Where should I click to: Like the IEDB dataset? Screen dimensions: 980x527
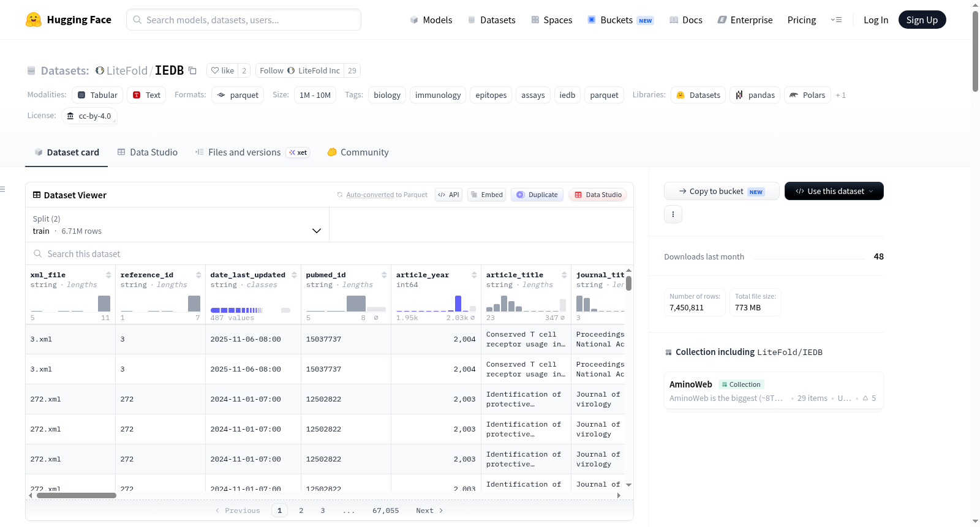click(x=222, y=70)
